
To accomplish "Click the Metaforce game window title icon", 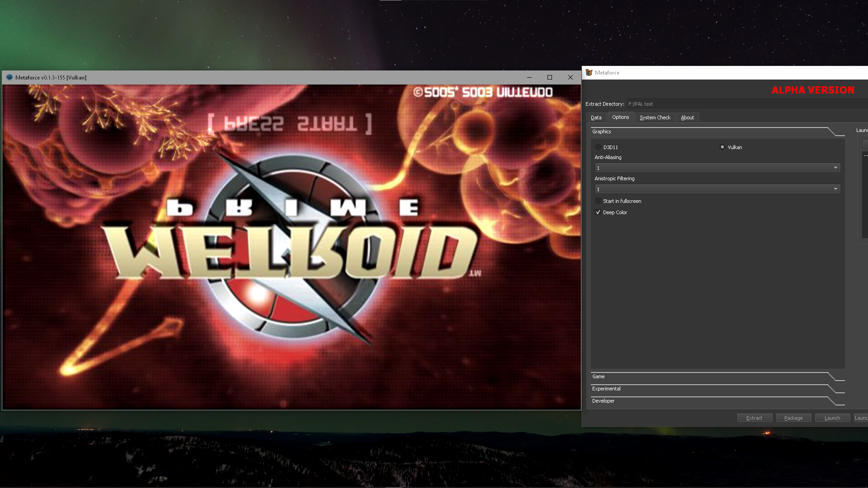I will tap(9, 77).
